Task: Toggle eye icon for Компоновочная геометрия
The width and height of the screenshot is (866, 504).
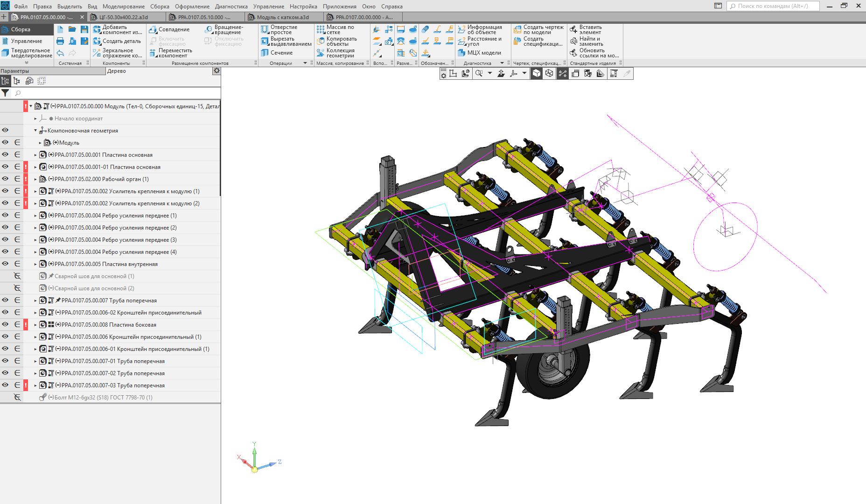Action: pyautogui.click(x=5, y=131)
